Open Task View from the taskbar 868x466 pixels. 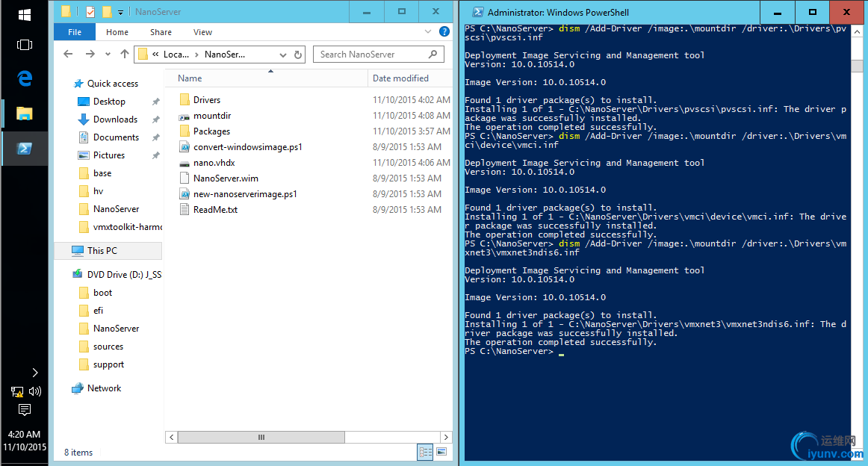(x=24, y=45)
